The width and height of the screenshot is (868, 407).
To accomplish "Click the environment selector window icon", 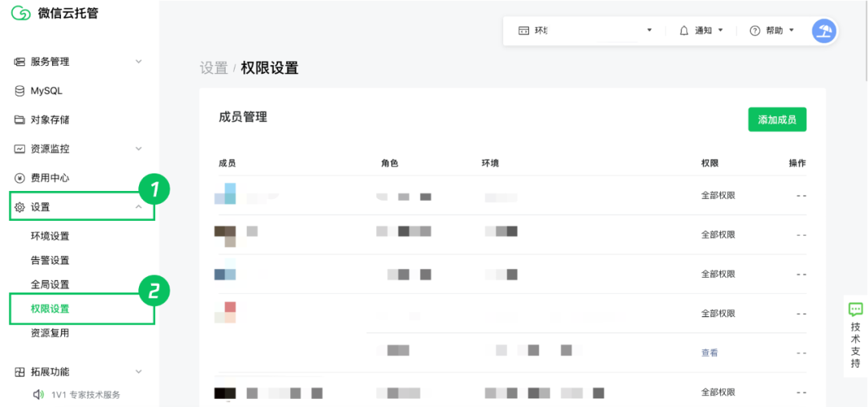I will (x=523, y=31).
